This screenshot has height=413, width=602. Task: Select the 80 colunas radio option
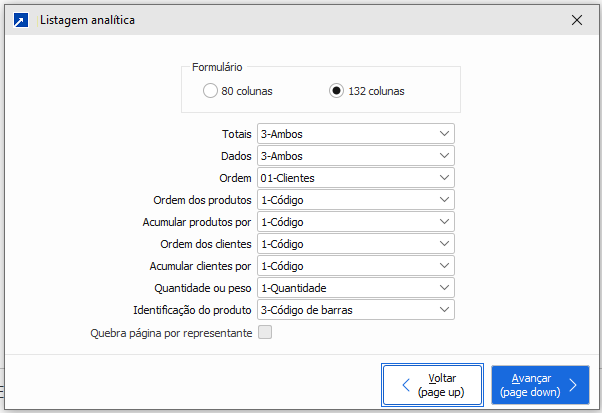pyautogui.click(x=210, y=91)
